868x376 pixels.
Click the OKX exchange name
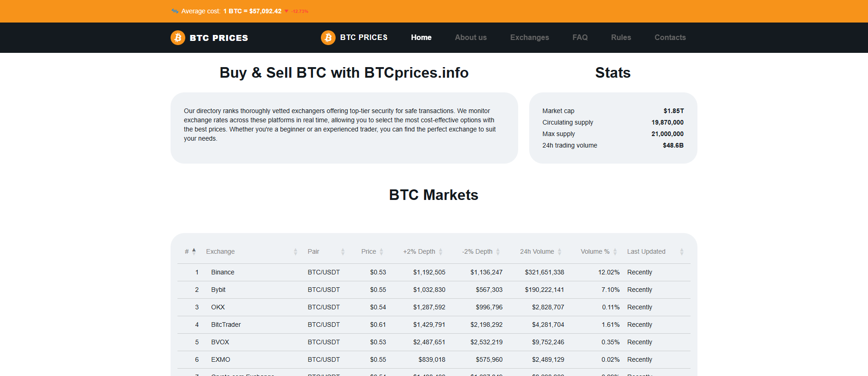click(218, 307)
